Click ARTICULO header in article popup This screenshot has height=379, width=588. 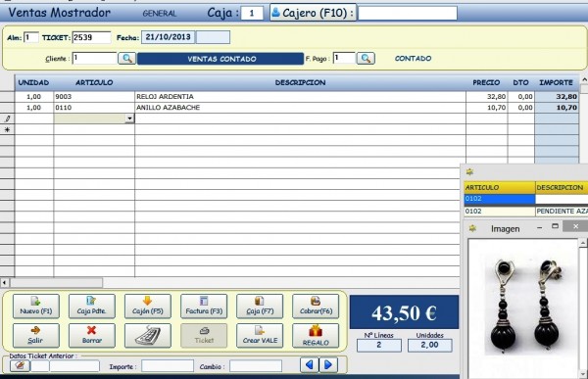tap(500, 187)
